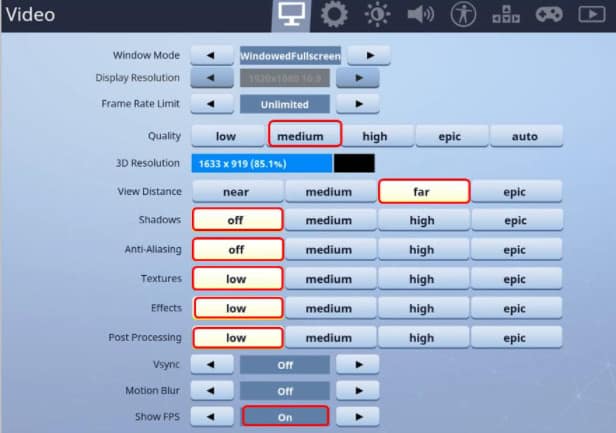Open the Accessibility person icon tab

click(x=463, y=15)
